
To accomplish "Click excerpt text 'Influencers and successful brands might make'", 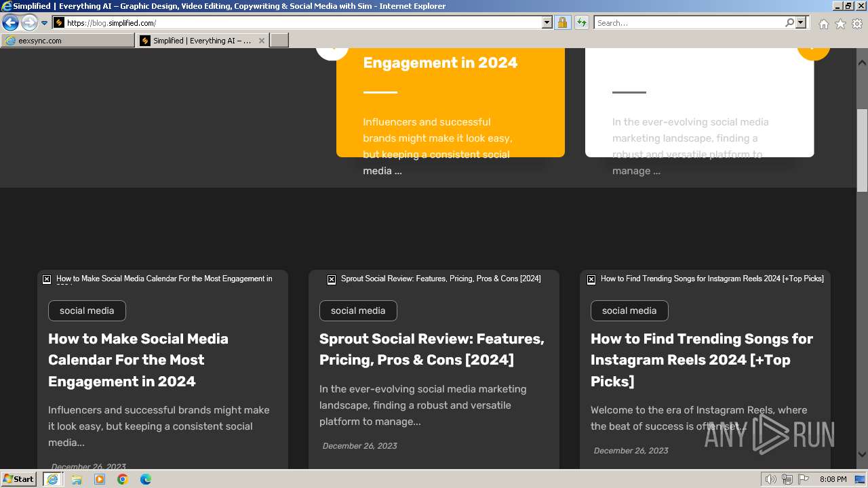I will (159, 410).
